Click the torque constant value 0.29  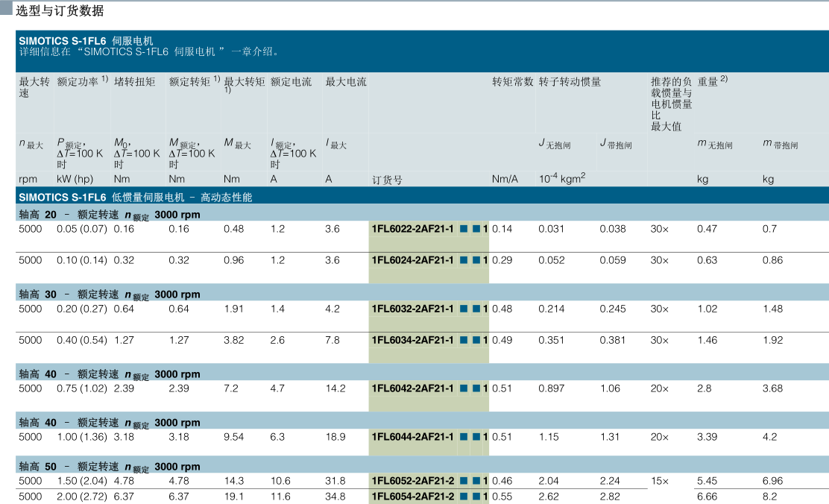(x=502, y=259)
